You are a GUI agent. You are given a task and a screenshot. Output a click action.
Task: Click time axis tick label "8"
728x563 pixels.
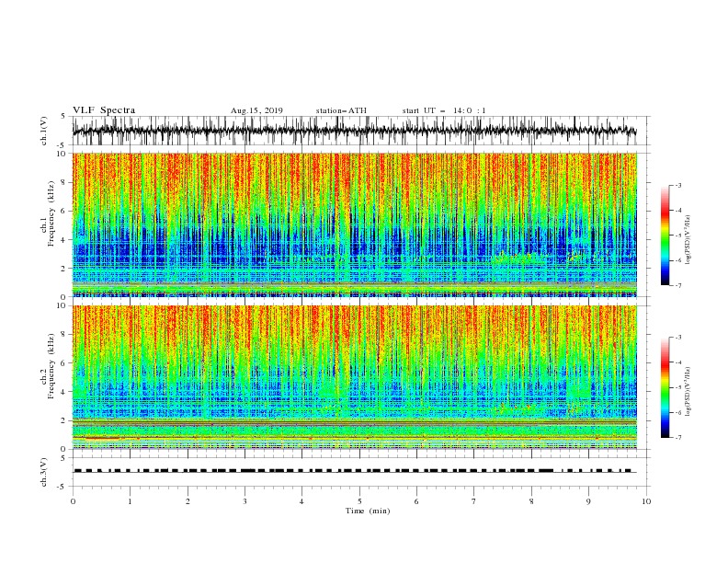click(531, 501)
